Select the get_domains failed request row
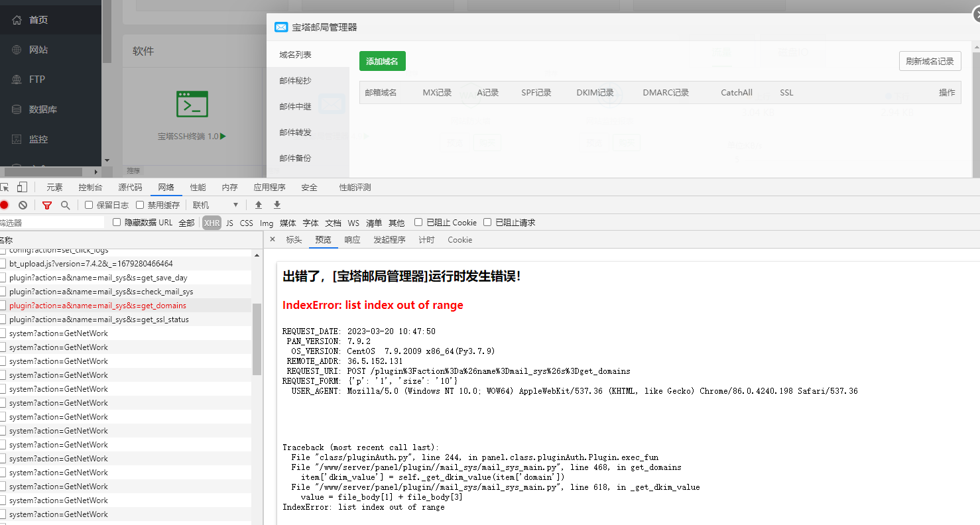980x525 pixels. pyautogui.click(x=97, y=306)
